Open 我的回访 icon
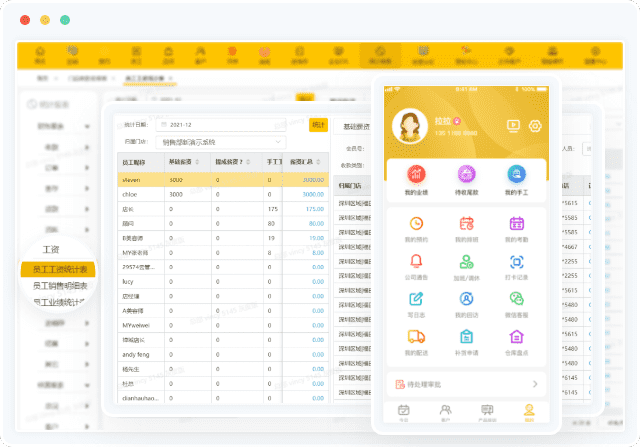Viewport: 640px width, 447px height. point(466,299)
